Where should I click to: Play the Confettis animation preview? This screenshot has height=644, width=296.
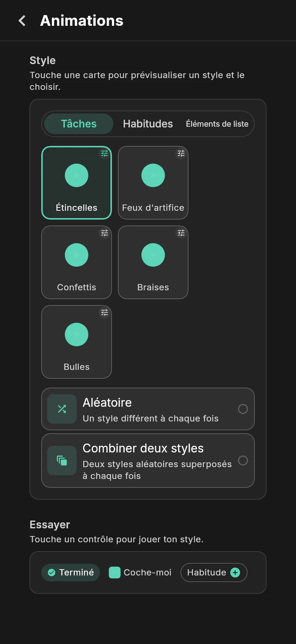point(77,255)
